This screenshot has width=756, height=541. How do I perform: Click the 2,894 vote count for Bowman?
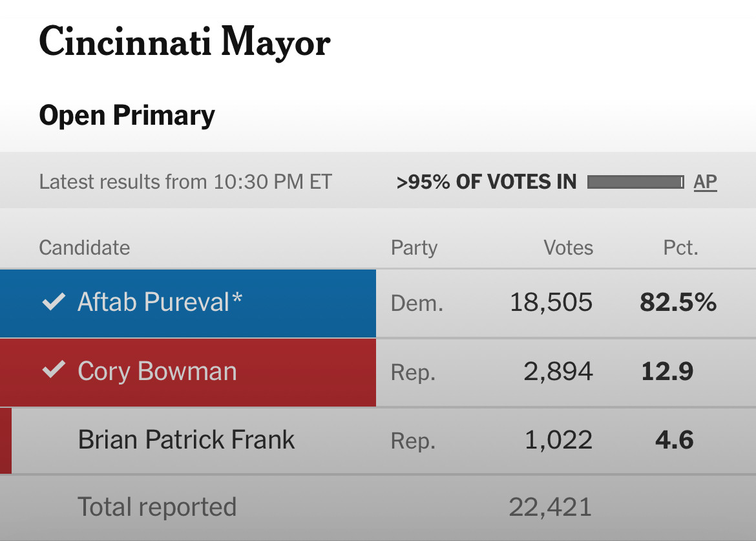click(x=558, y=372)
